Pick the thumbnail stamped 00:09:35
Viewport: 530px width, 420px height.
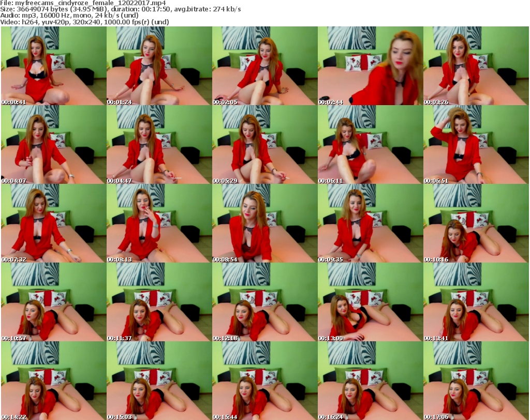370,224
